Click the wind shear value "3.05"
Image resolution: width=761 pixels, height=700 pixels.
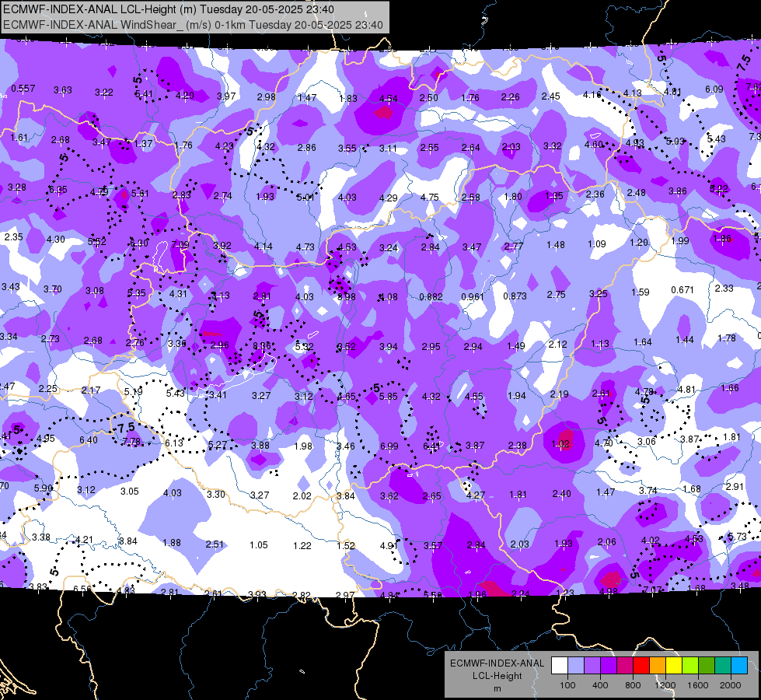pos(130,491)
